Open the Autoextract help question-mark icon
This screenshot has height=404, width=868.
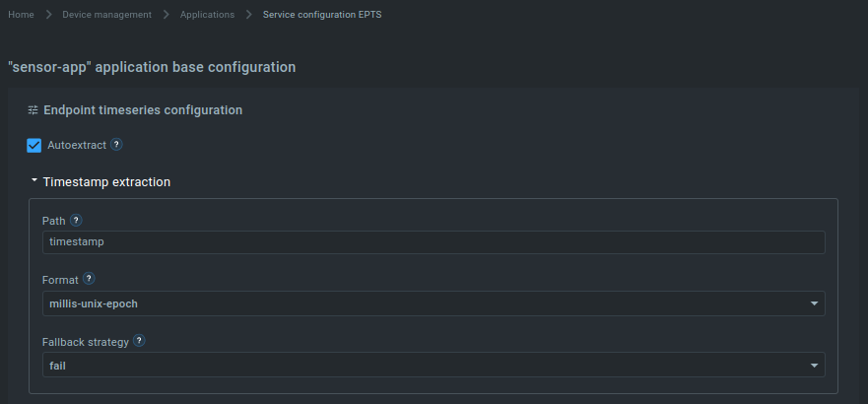(x=116, y=145)
